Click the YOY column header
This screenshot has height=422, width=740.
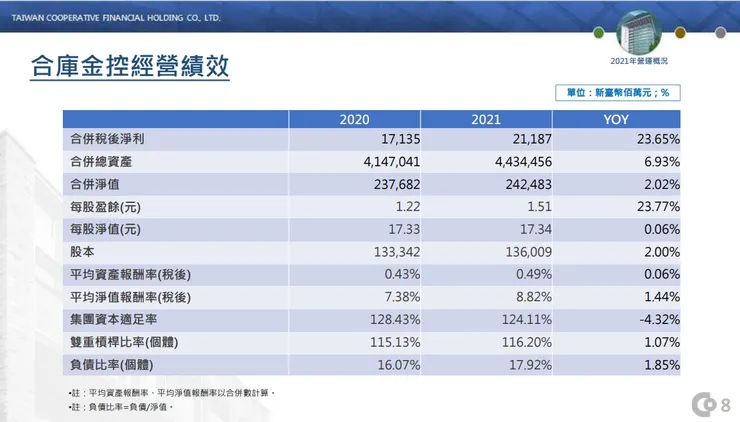(616, 119)
